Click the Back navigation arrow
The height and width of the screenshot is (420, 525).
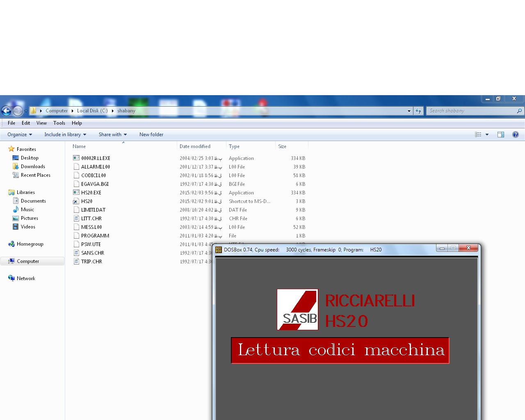pyautogui.click(x=6, y=111)
